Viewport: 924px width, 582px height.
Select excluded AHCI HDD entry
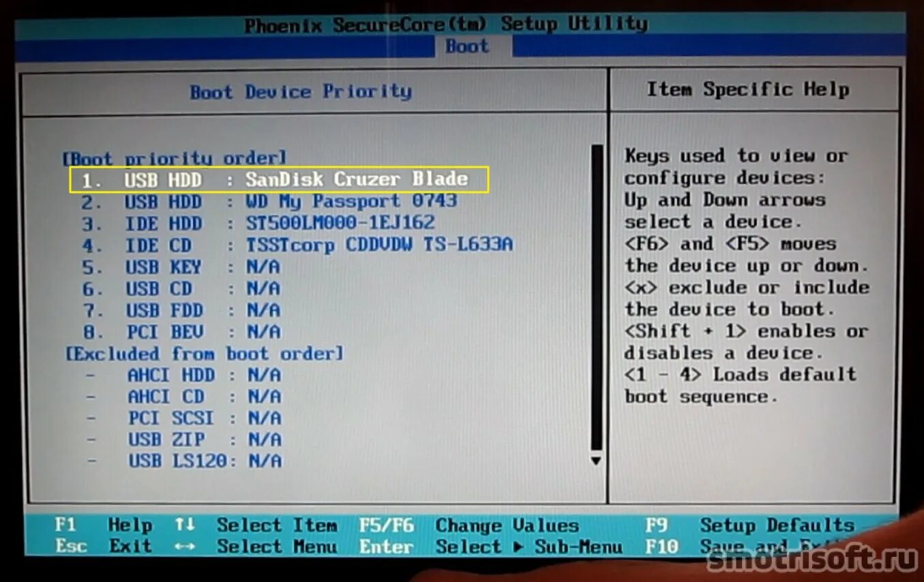click(x=184, y=375)
